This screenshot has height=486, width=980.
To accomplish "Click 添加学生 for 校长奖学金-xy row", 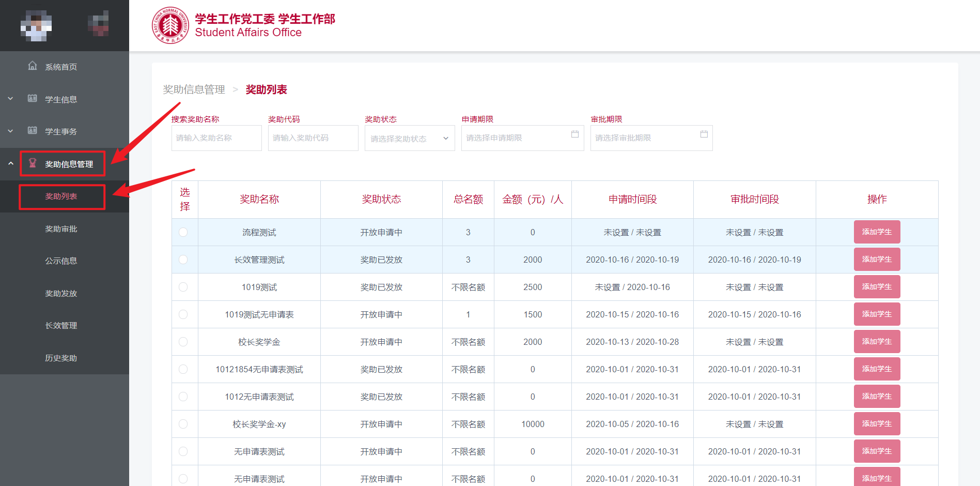I will coord(877,424).
